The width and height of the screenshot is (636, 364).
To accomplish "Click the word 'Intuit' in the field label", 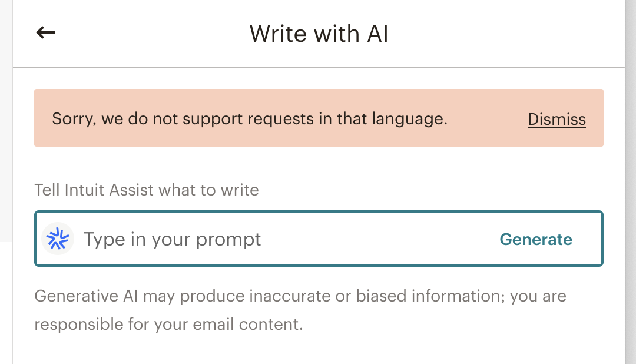I will click(85, 190).
